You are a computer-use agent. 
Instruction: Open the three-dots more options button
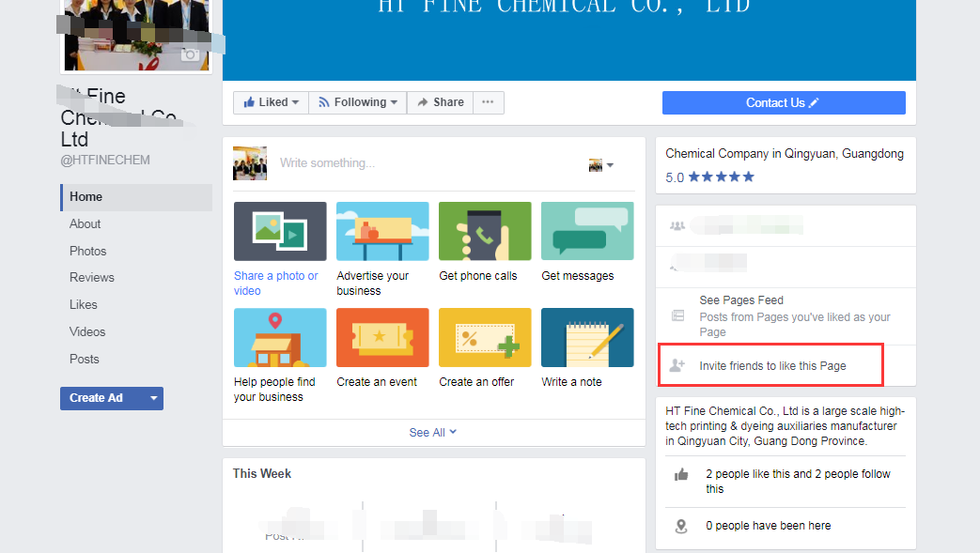click(489, 102)
